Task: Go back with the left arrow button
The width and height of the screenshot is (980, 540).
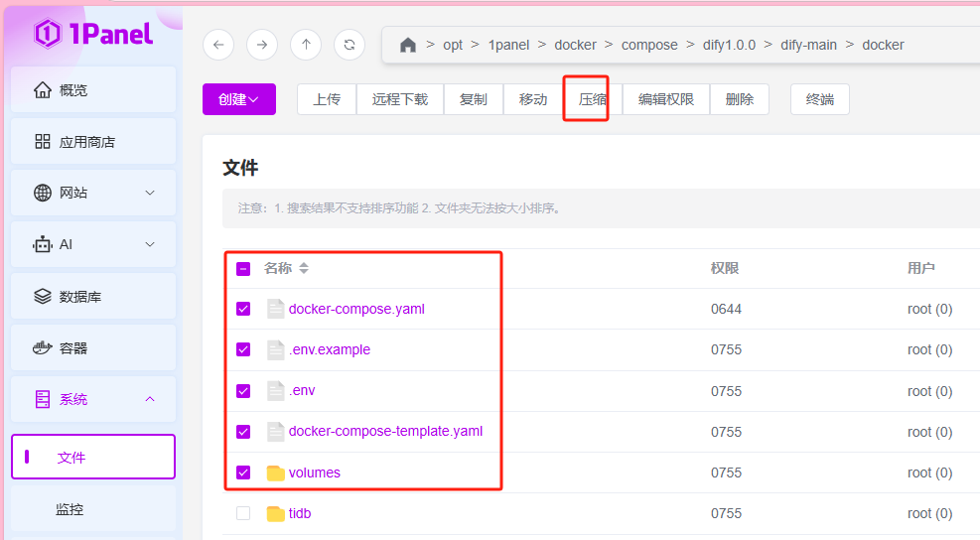Action: 218,45
